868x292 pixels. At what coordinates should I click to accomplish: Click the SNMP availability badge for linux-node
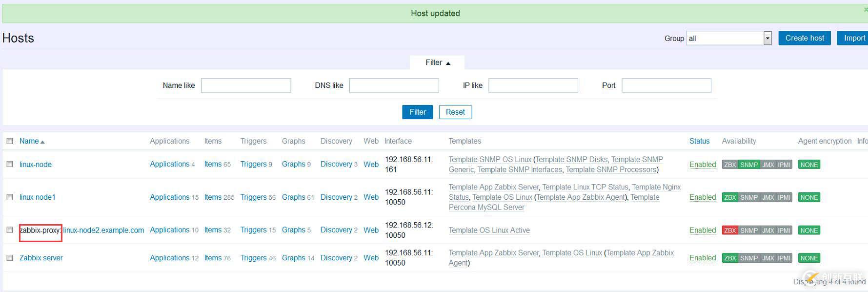point(749,165)
